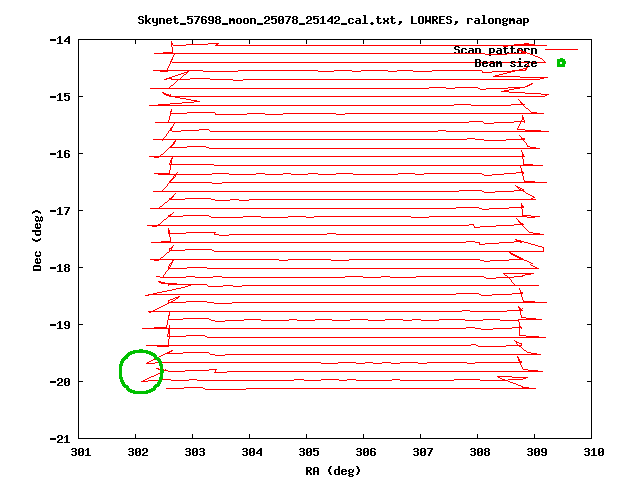The width and height of the screenshot is (640, 480).
Task: Click the x-axis tick label 304
Action: (252, 452)
